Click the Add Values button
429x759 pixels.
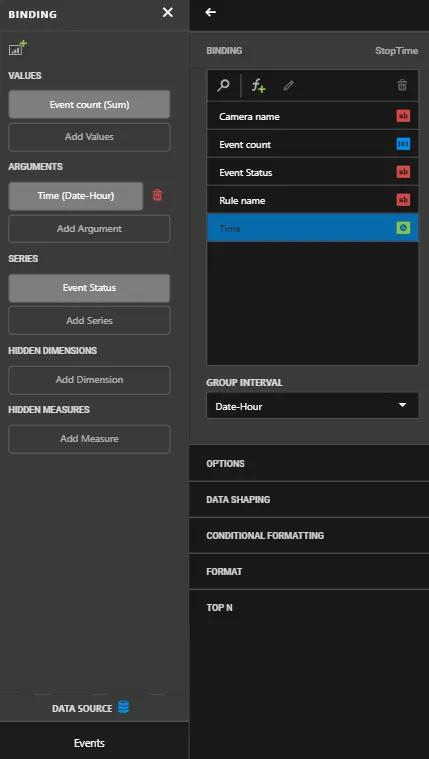(x=89, y=137)
